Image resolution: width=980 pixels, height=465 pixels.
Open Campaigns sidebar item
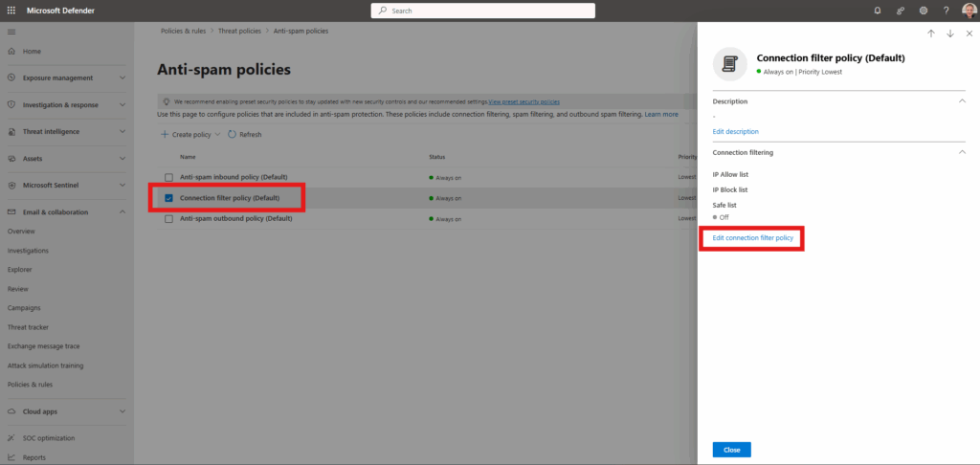coord(24,308)
